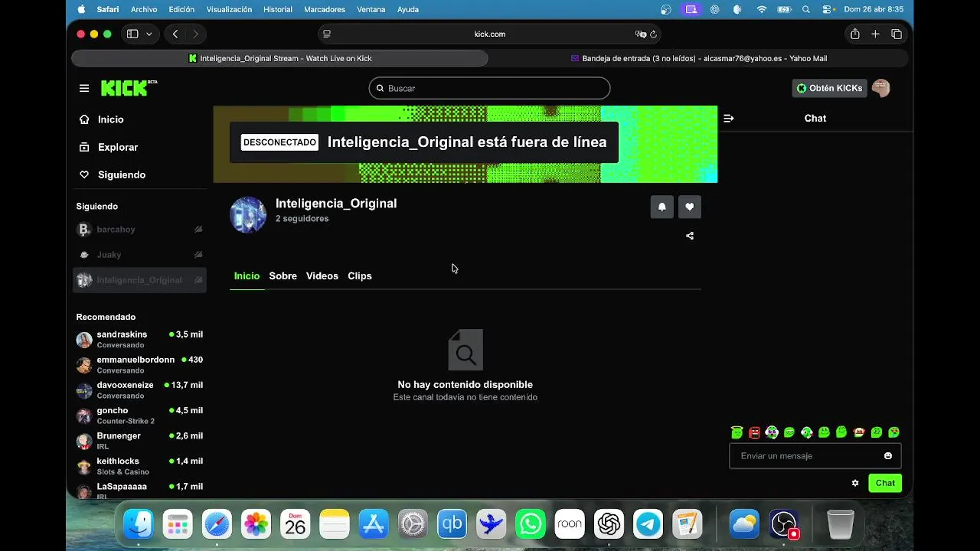Open davooxeneize recommended channel
This screenshot has width=980, height=551.
click(139, 390)
